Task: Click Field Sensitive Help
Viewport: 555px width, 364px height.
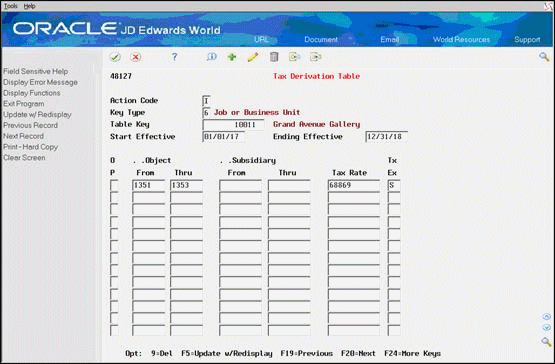Action: [x=35, y=71]
